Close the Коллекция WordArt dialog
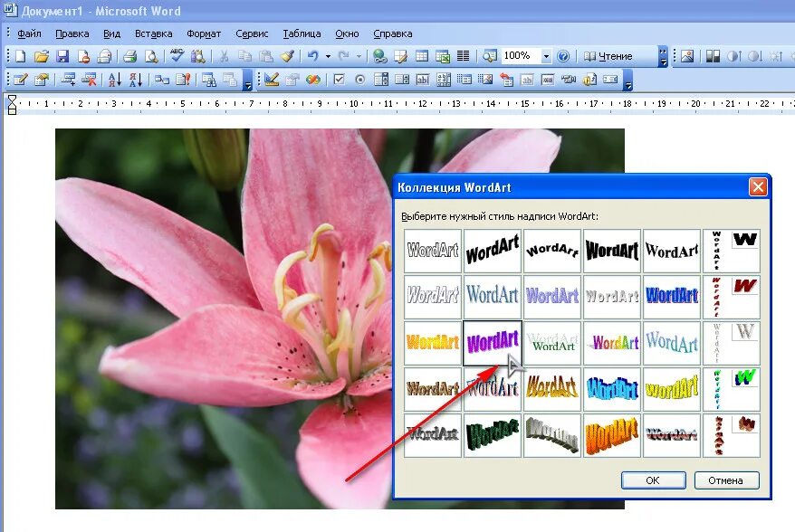This screenshot has height=532, width=795. [x=758, y=187]
